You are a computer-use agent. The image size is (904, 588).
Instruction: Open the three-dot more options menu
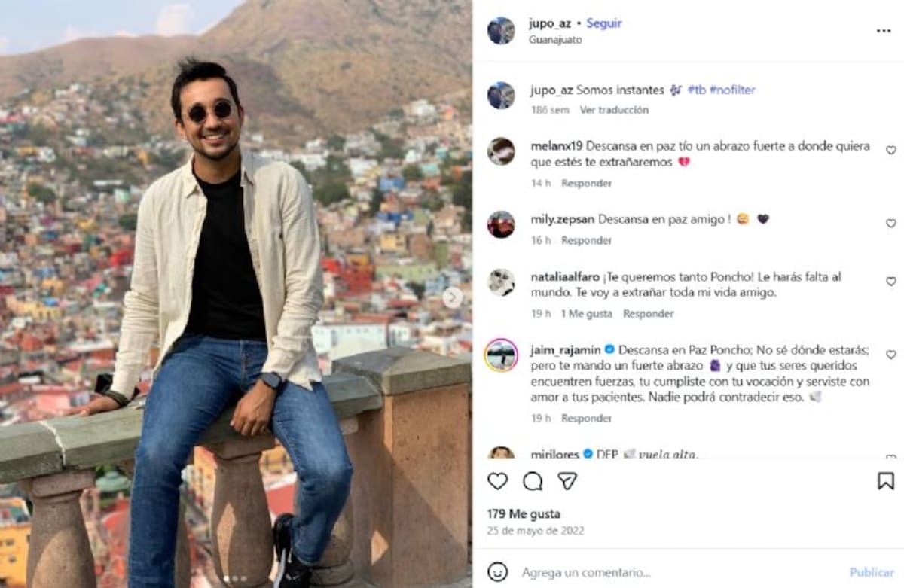tap(884, 31)
